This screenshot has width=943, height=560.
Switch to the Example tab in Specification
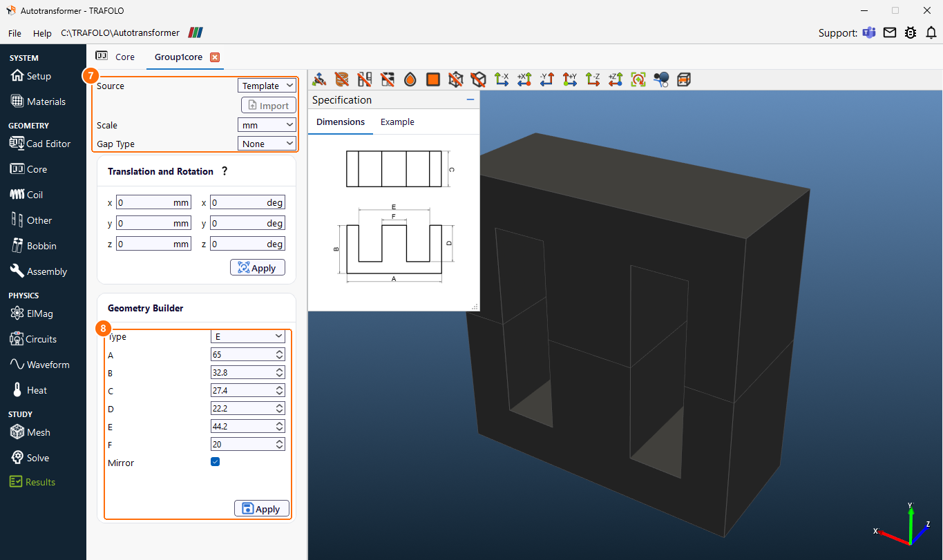(397, 122)
